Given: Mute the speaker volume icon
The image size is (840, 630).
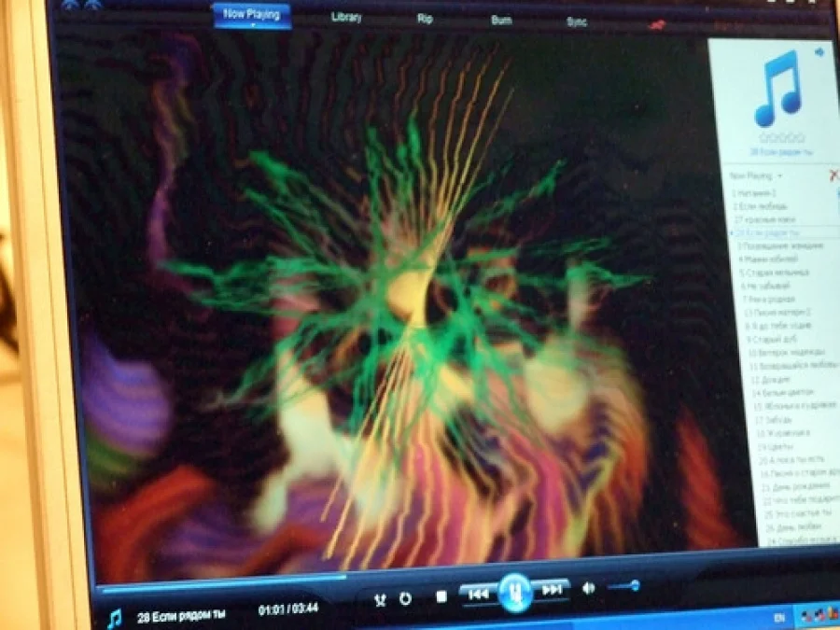Looking at the screenshot, I should pos(589,588).
